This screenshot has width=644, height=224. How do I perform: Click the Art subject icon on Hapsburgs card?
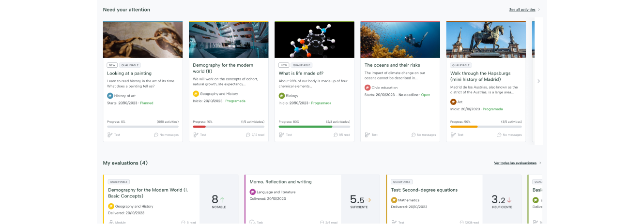click(x=453, y=102)
